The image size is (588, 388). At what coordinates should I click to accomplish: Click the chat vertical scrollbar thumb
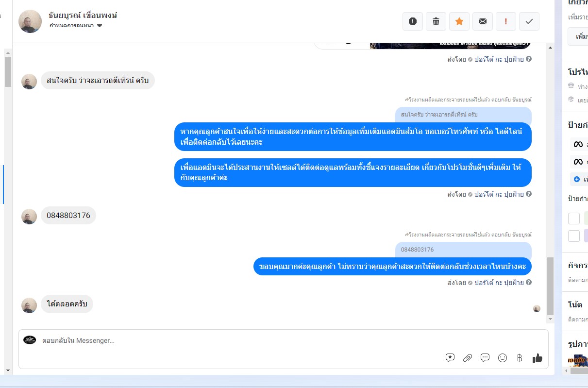550,287
